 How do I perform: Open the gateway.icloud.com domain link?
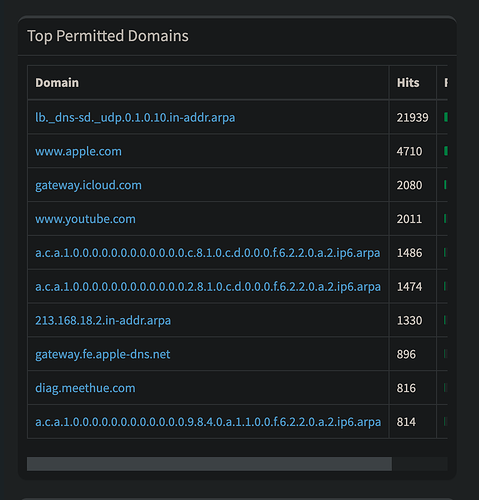click(x=88, y=185)
